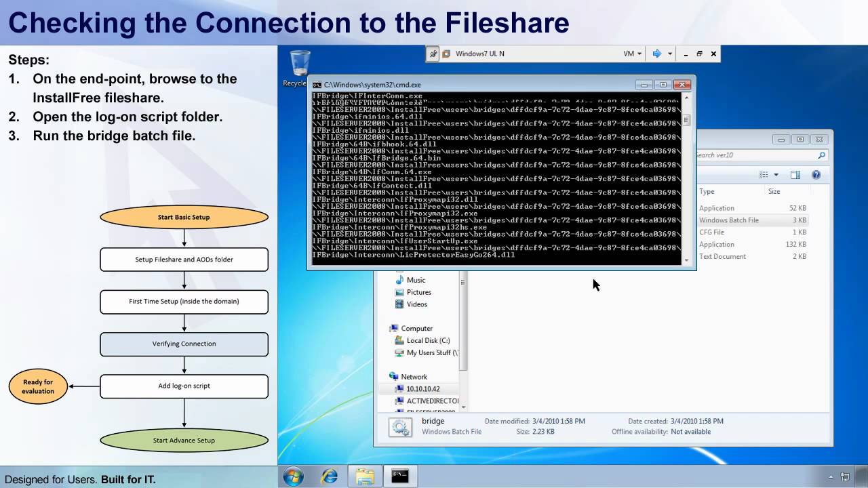Open the My Users Stuff network drive
This screenshot has height=488, width=868.
(427, 353)
